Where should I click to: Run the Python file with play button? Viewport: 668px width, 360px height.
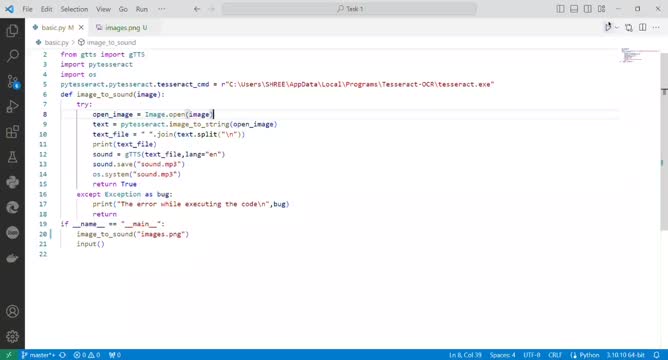point(608,27)
